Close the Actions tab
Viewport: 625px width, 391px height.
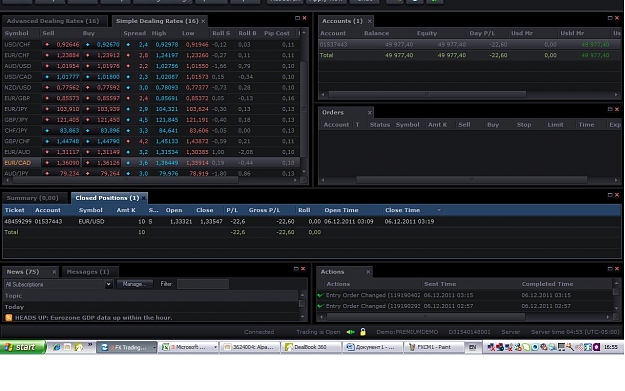click(368, 272)
